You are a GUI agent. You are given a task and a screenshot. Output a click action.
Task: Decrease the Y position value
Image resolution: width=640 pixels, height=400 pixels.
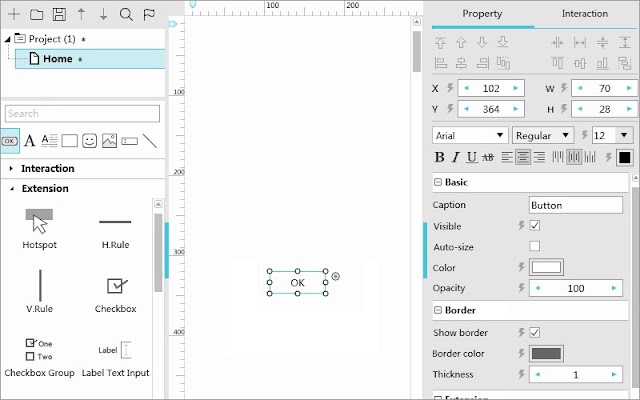point(466,109)
